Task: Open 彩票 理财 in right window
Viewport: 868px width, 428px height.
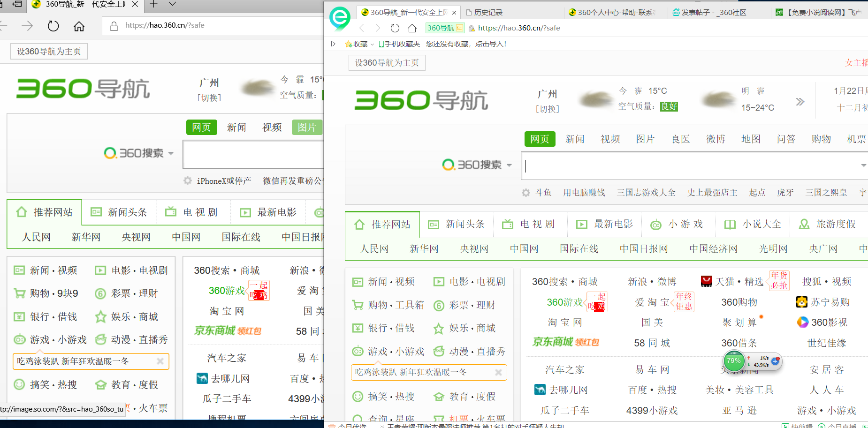Action: coord(464,305)
